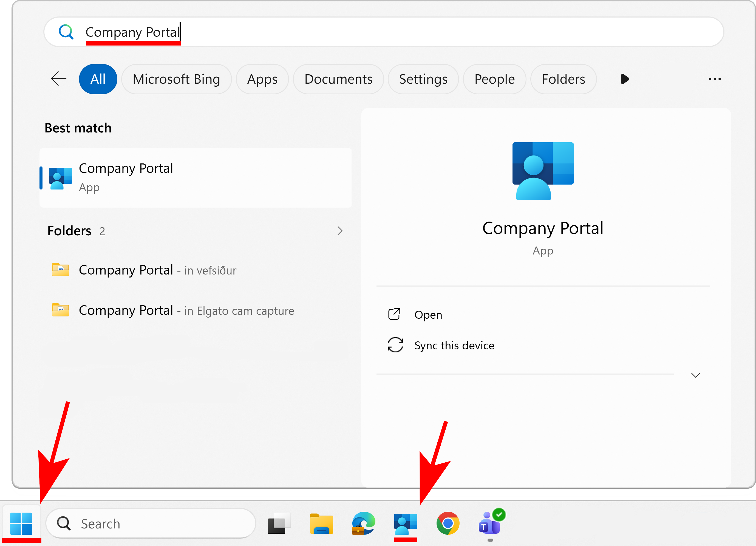Image resolution: width=756 pixels, height=546 pixels.
Task: Switch to the Microsoft Bing filter
Action: [x=176, y=79]
